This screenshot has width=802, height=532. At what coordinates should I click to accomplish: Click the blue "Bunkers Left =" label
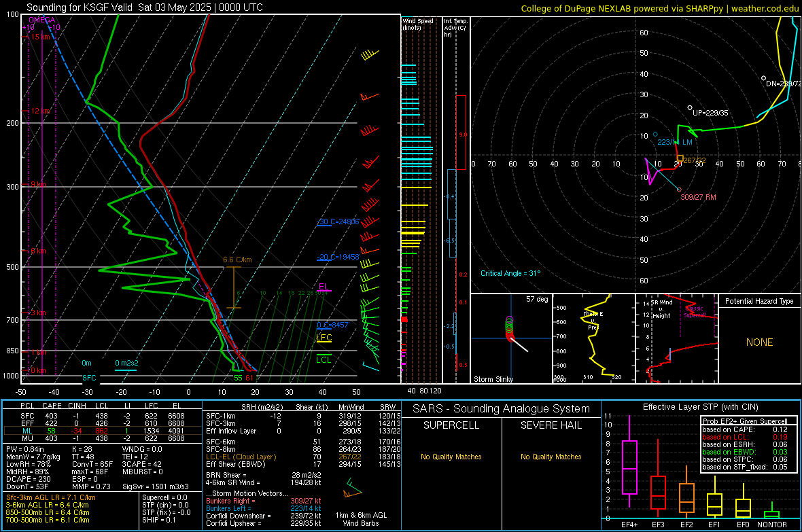pyautogui.click(x=228, y=508)
